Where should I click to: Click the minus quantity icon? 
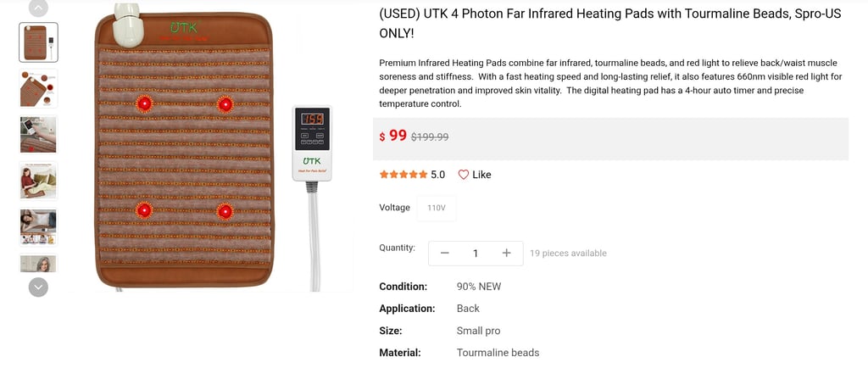pyautogui.click(x=444, y=253)
